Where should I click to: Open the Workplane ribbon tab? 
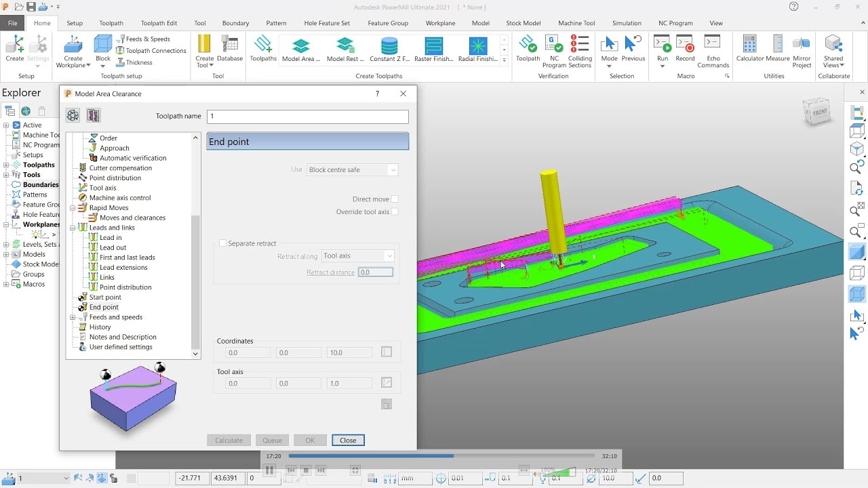coord(440,23)
